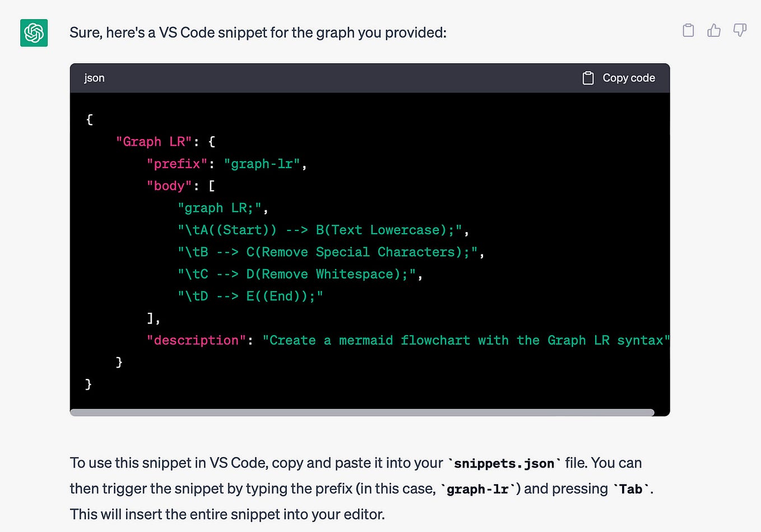Screen dimensions: 761x532
Task: Click the clipboard icon inside the Copy code button
Action: point(588,78)
